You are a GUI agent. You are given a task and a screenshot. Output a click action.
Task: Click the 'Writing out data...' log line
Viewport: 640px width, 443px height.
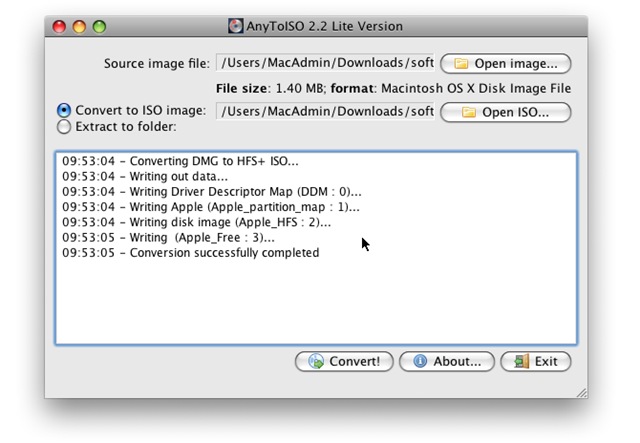144,176
